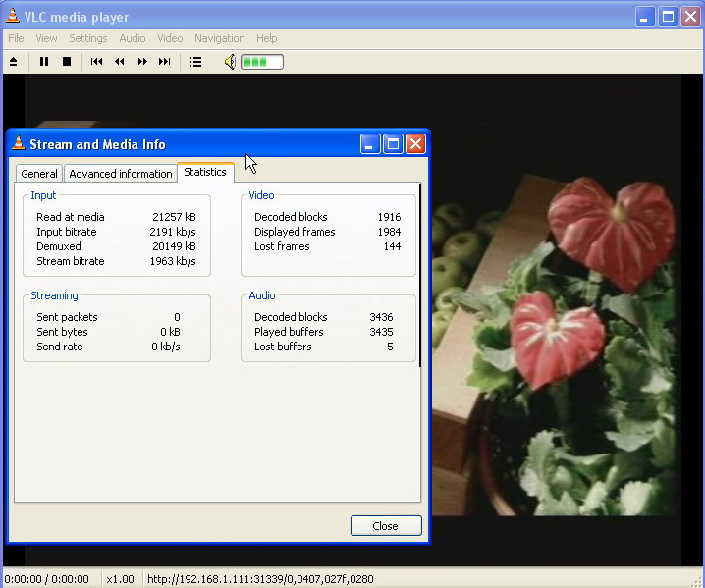Adjust the green volume level bar
This screenshot has width=705, height=588.
click(262, 62)
